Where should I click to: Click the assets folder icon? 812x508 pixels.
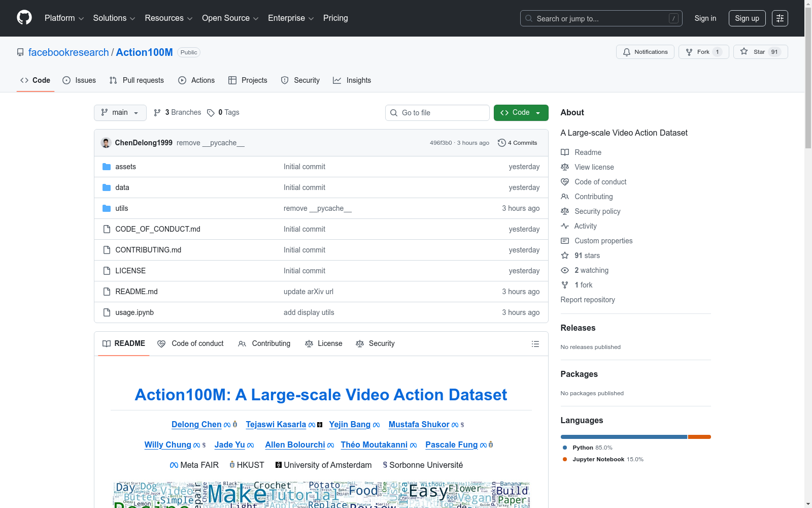click(x=107, y=167)
